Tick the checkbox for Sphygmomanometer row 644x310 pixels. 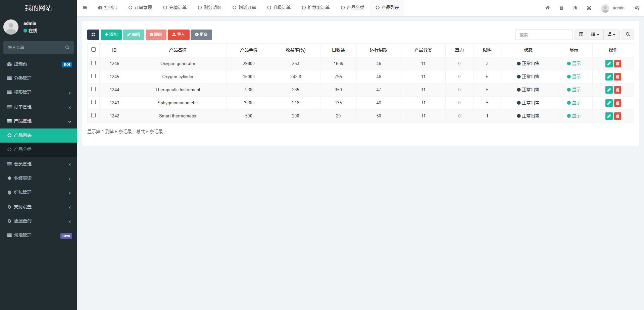(x=94, y=102)
